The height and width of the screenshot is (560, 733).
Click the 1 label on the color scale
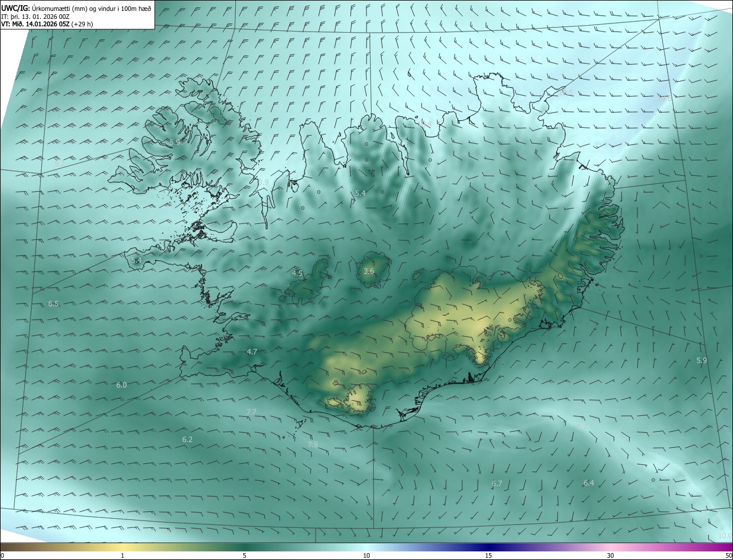tap(123, 555)
